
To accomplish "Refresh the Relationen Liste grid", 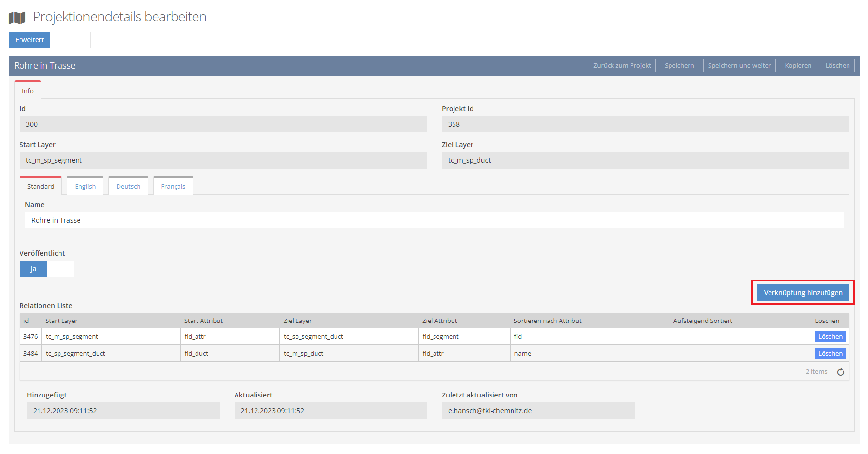I will (x=840, y=372).
